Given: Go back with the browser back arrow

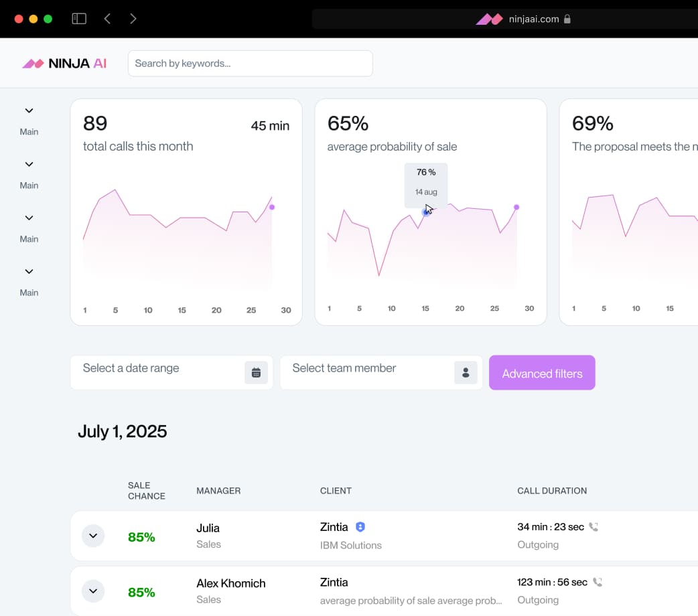Looking at the screenshot, I should [x=107, y=19].
